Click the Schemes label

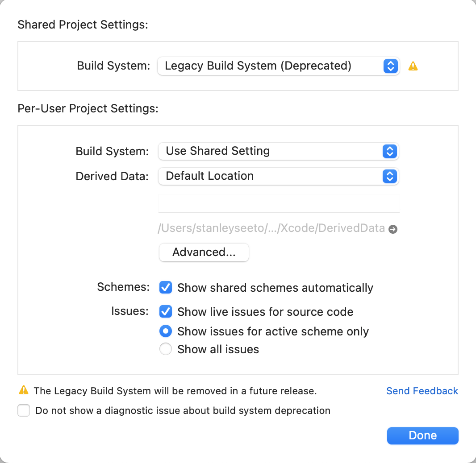coord(123,287)
